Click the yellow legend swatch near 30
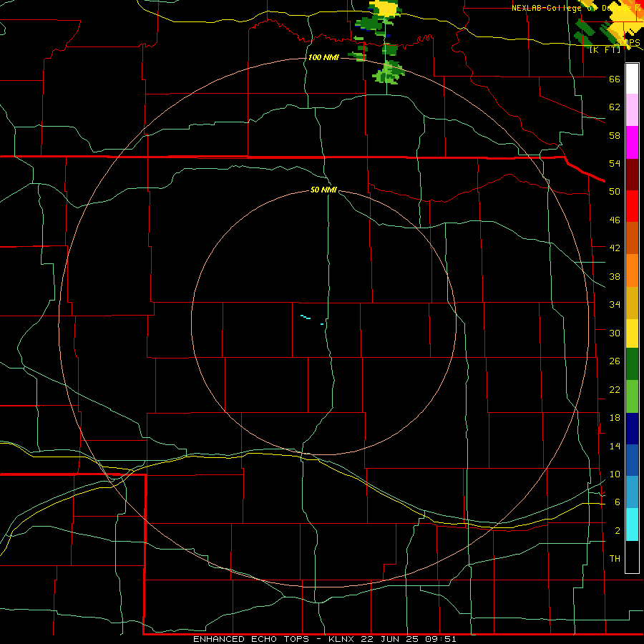Screen dimensions: 644x644 [632, 333]
